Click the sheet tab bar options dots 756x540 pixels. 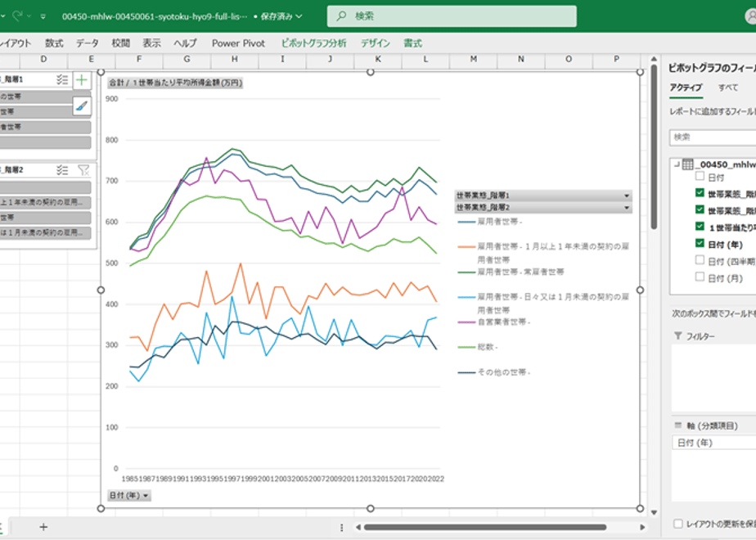[342, 528]
